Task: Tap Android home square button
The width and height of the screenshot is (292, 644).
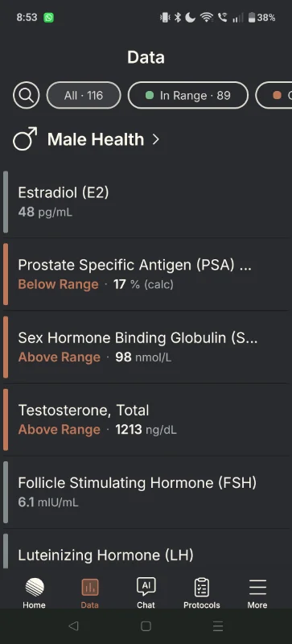Action: click(146, 625)
